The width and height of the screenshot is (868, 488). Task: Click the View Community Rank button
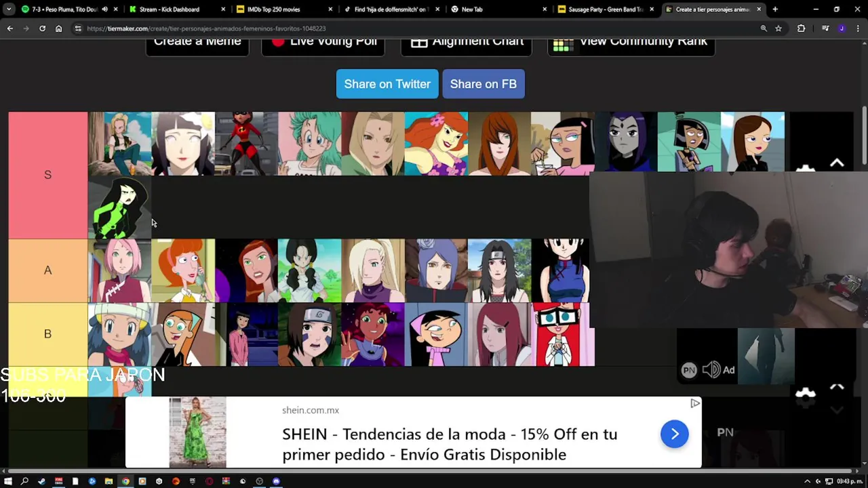click(x=631, y=44)
